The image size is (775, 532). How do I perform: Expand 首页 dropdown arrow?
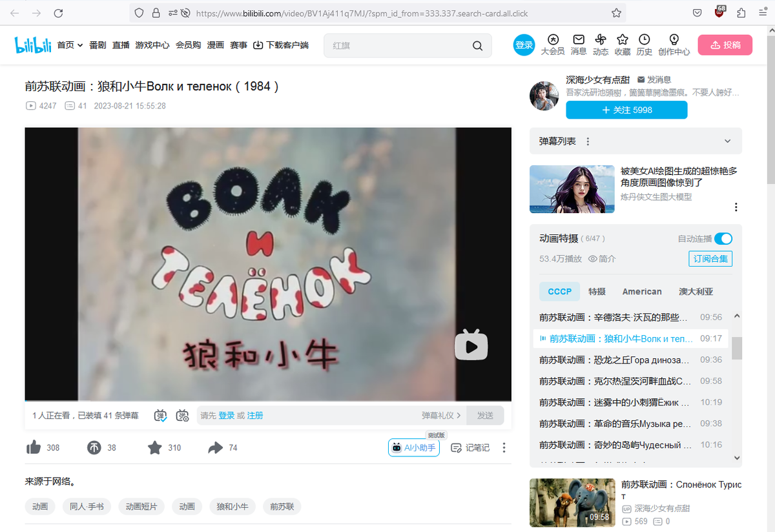tap(80, 45)
